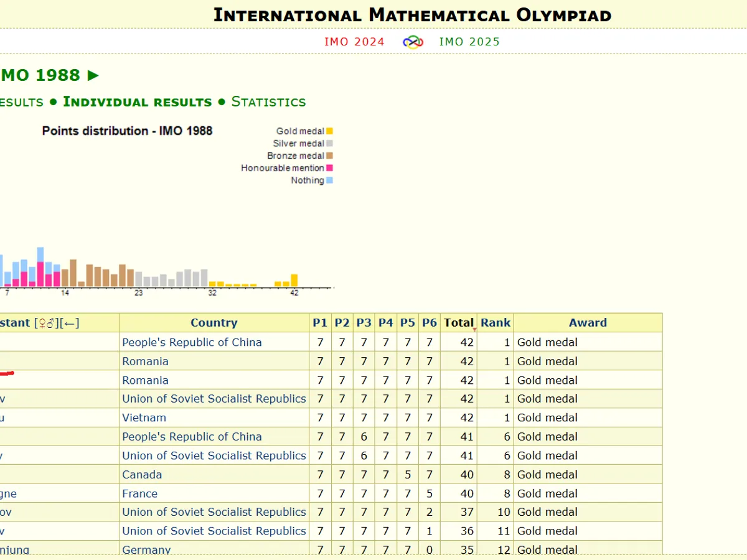747x560 pixels.
Task: Click the tall gold bar at 42 points
Action: (x=294, y=281)
